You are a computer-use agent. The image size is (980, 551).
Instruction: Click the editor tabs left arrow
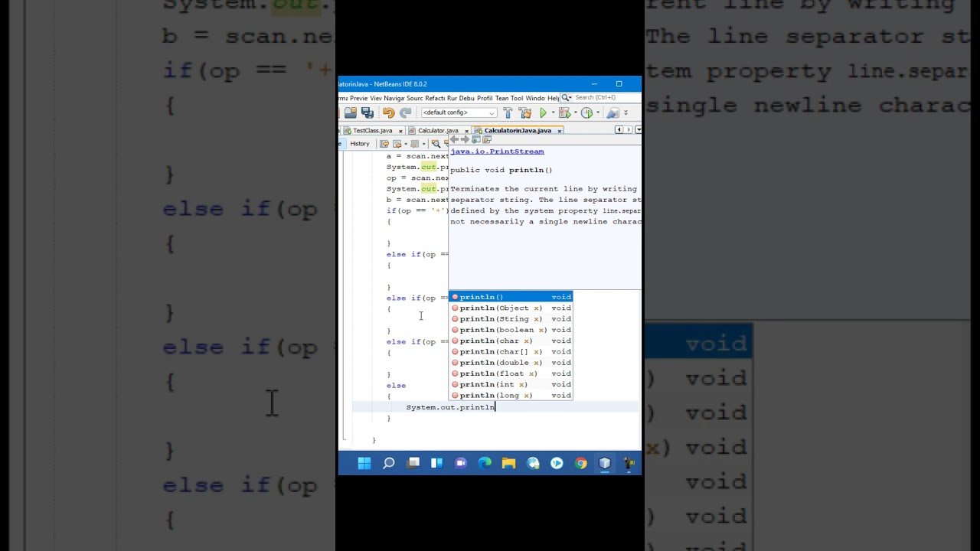(619, 130)
